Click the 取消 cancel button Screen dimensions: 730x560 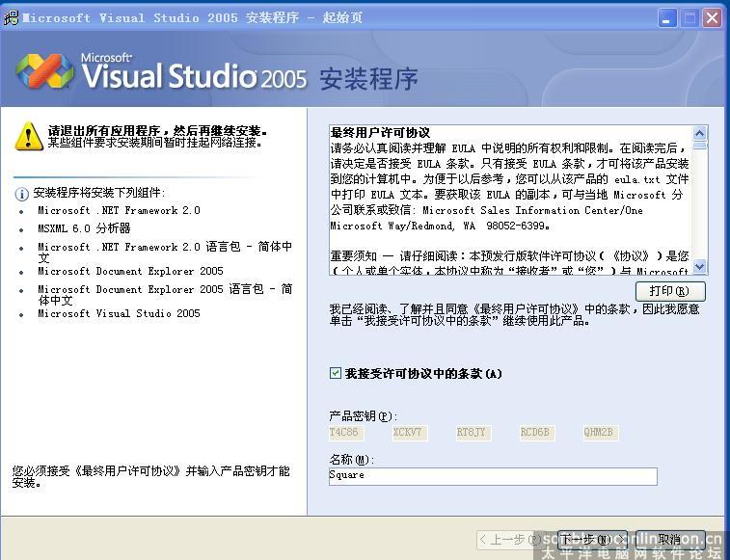click(x=669, y=540)
